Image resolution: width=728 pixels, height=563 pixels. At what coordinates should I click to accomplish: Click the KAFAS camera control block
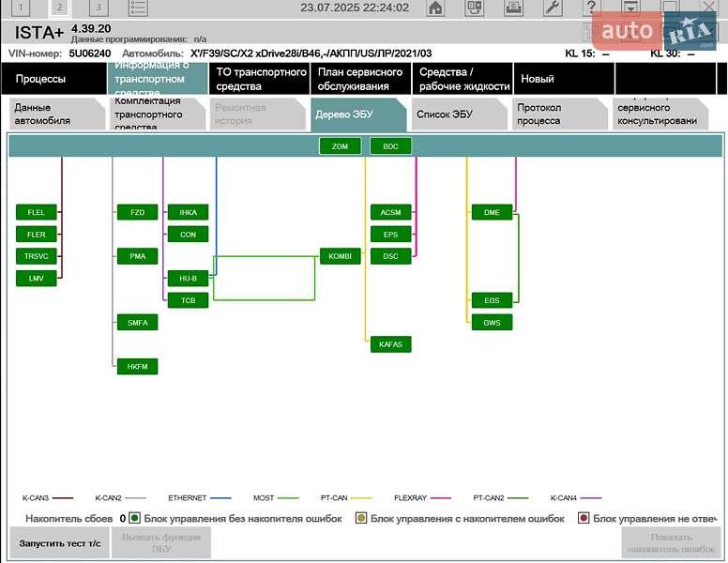coord(390,344)
